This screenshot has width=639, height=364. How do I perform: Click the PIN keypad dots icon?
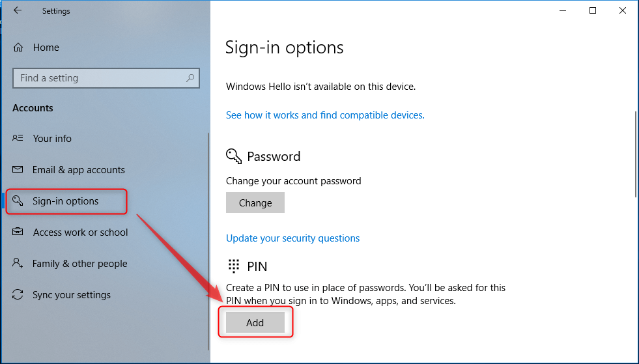233,266
